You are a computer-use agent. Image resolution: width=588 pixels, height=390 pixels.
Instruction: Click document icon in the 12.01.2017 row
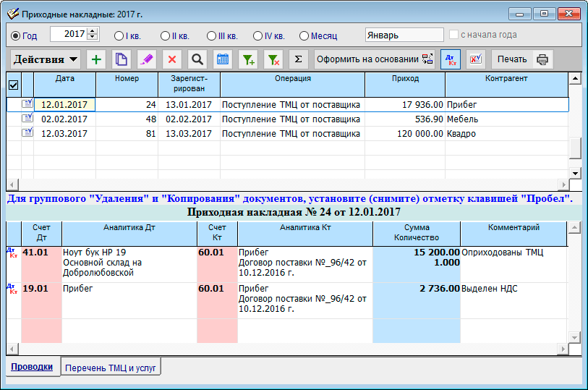27,103
